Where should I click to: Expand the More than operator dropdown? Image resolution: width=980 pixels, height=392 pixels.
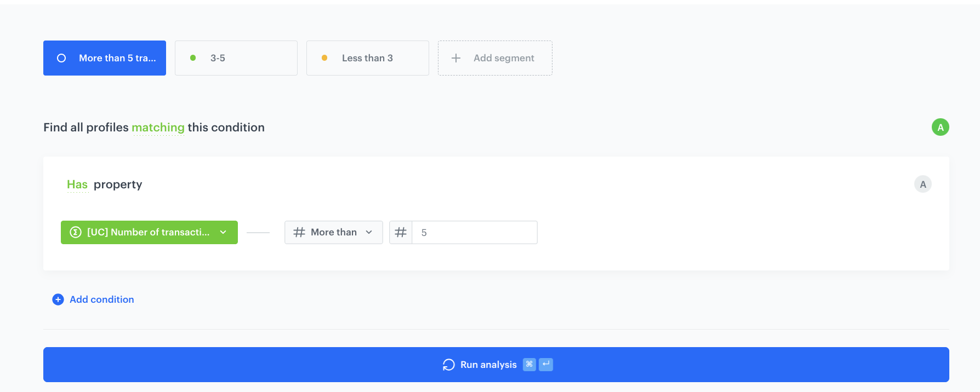333,233
